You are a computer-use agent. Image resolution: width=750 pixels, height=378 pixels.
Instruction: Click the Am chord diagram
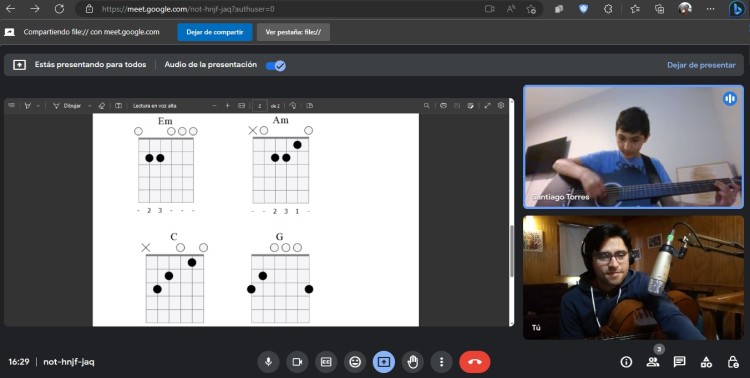click(281, 165)
